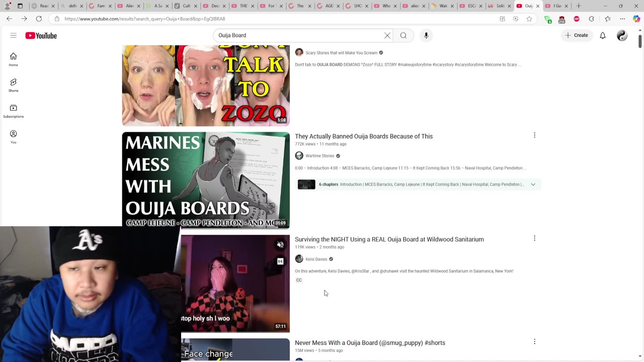This screenshot has width=644, height=362.
Task: Open the Copilot sidebar icon
Action: click(636, 19)
